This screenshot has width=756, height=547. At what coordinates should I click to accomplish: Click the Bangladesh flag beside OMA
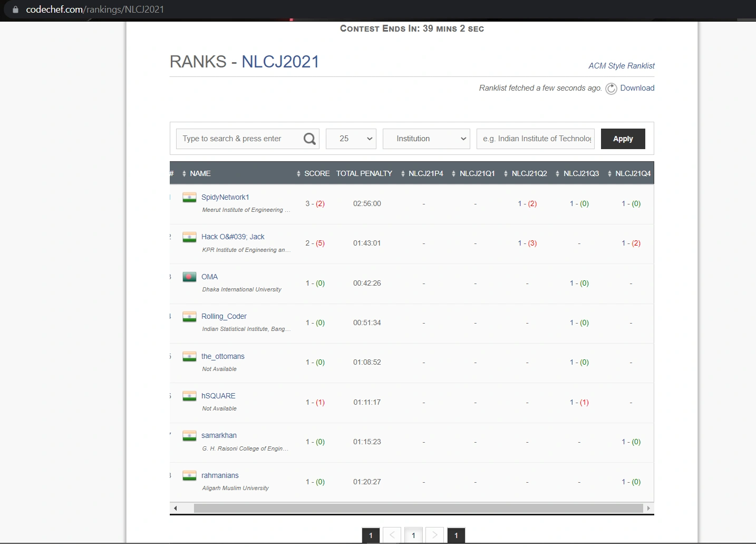click(189, 277)
